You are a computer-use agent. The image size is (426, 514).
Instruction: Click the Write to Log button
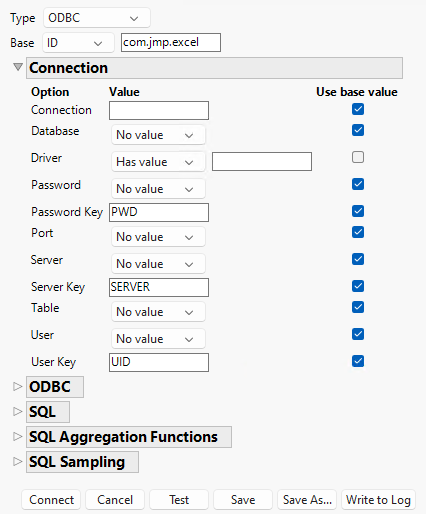tap(378, 500)
